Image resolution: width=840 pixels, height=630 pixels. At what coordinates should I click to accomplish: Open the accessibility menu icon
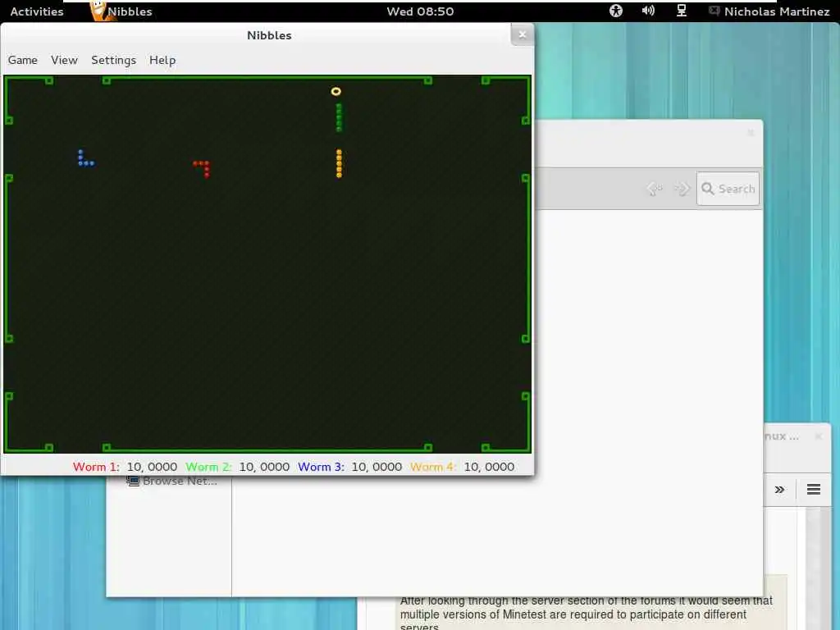pyautogui.click(x=616, y=11)
